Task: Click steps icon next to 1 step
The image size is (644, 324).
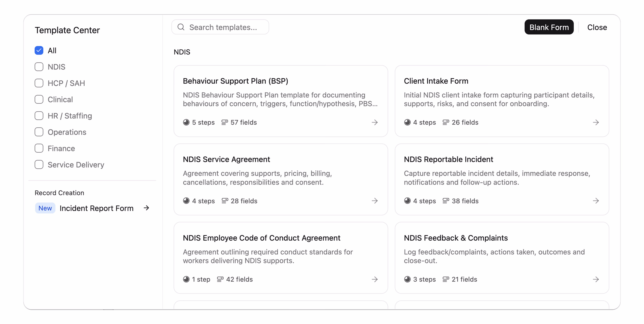Action: click(x=186, y=279)
